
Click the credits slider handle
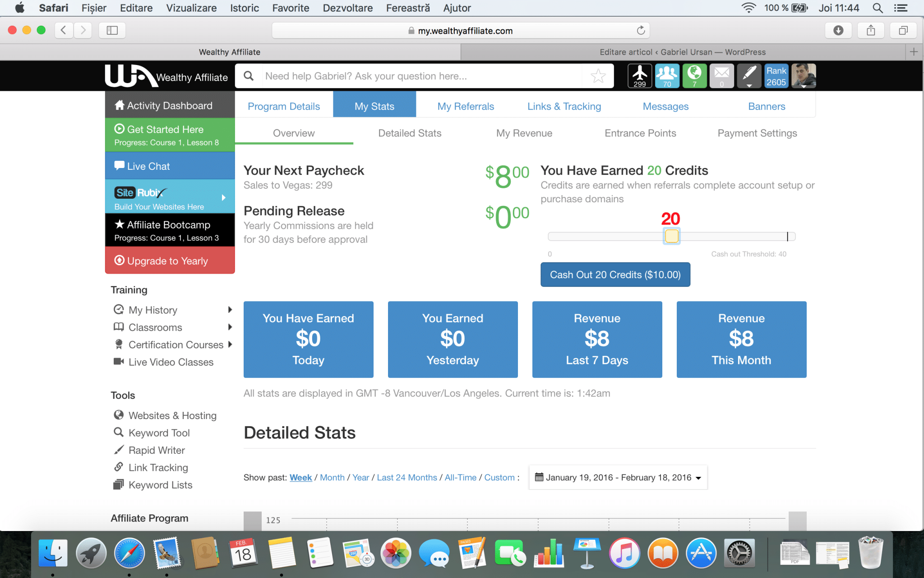click(671, 236)
